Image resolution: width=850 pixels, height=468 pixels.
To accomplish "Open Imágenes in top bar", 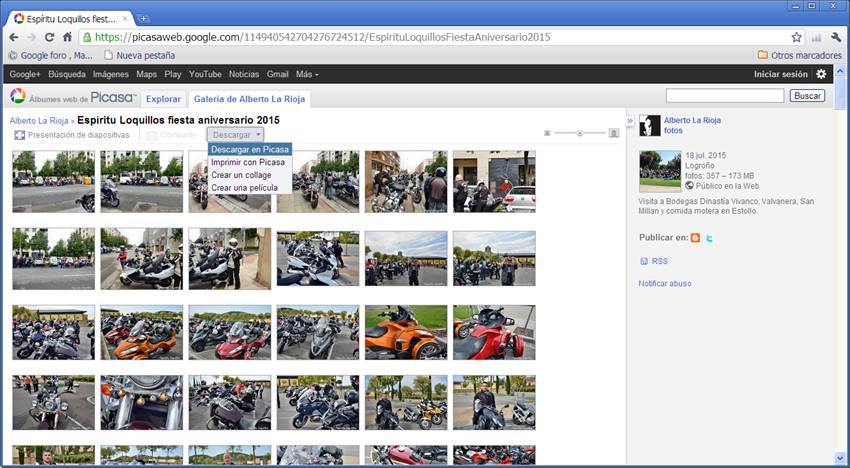I will [111, 74].
